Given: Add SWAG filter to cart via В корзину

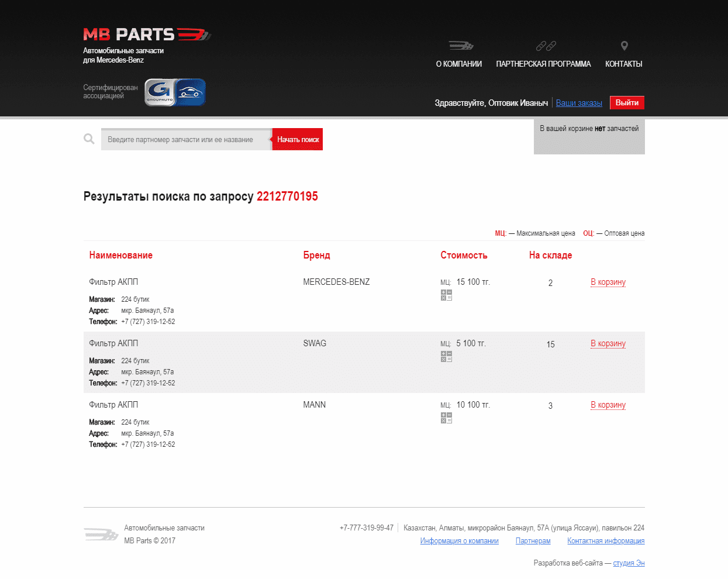Looking at the screenshot, I should 608,343.
